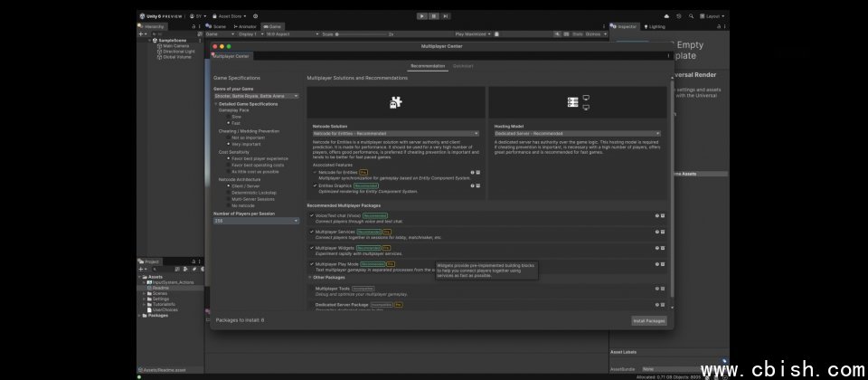Select Slow gameplay pace

click(x=229, y=117)
